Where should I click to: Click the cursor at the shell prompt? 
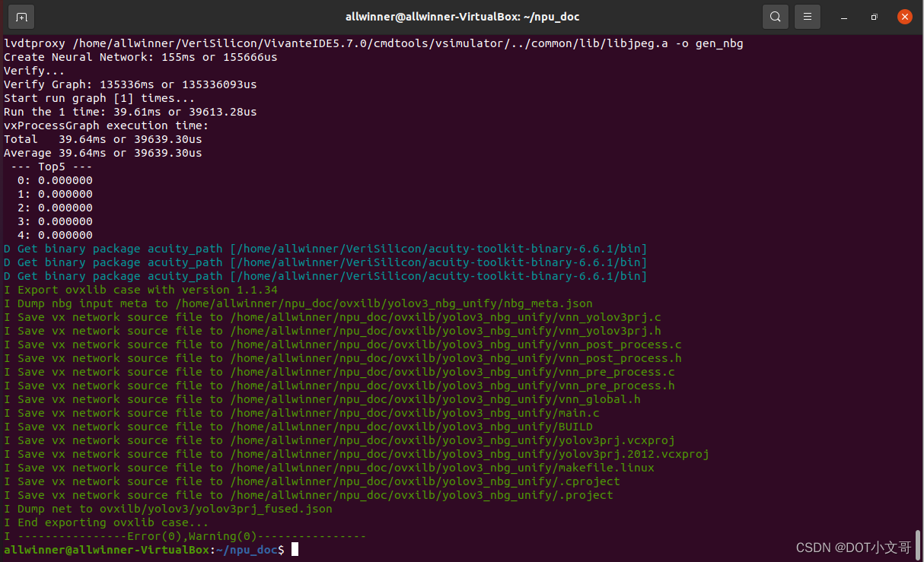pyautogui.click(x=295, y=549)
